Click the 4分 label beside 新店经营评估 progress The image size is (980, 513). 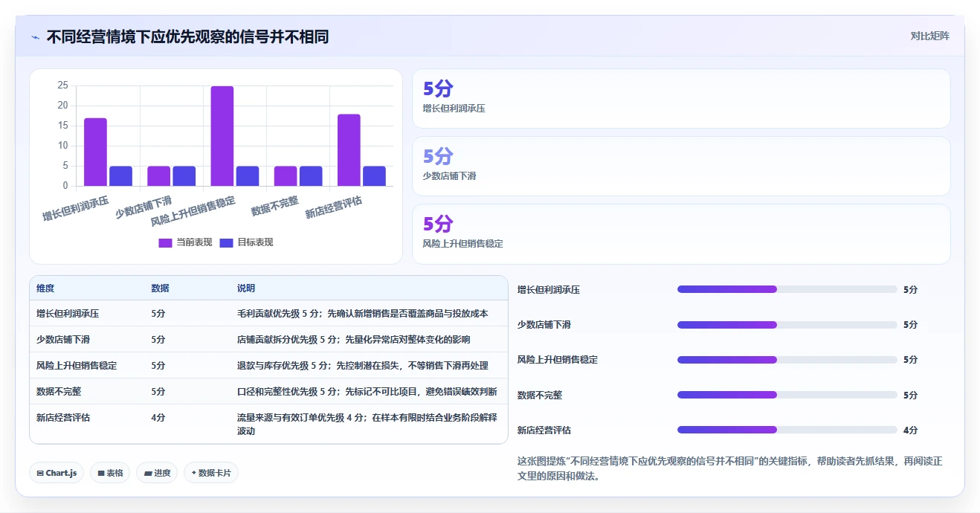click(x=910, y=430)
